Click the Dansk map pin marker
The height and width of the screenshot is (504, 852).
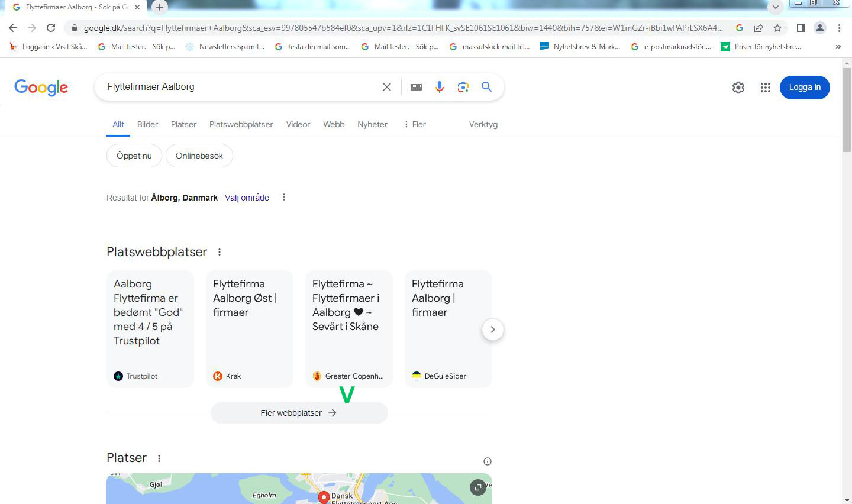click(x=324, y=497)
